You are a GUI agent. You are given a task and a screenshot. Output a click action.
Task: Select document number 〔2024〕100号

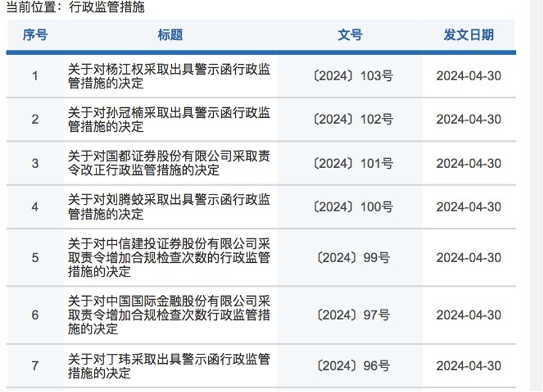coord(353,207)
